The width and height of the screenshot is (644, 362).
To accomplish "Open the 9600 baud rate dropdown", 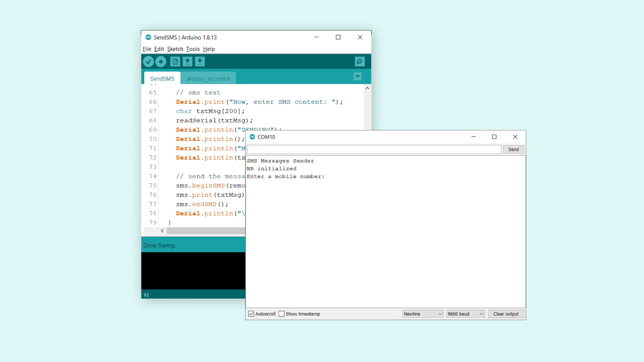I will (x=465, y=314).
